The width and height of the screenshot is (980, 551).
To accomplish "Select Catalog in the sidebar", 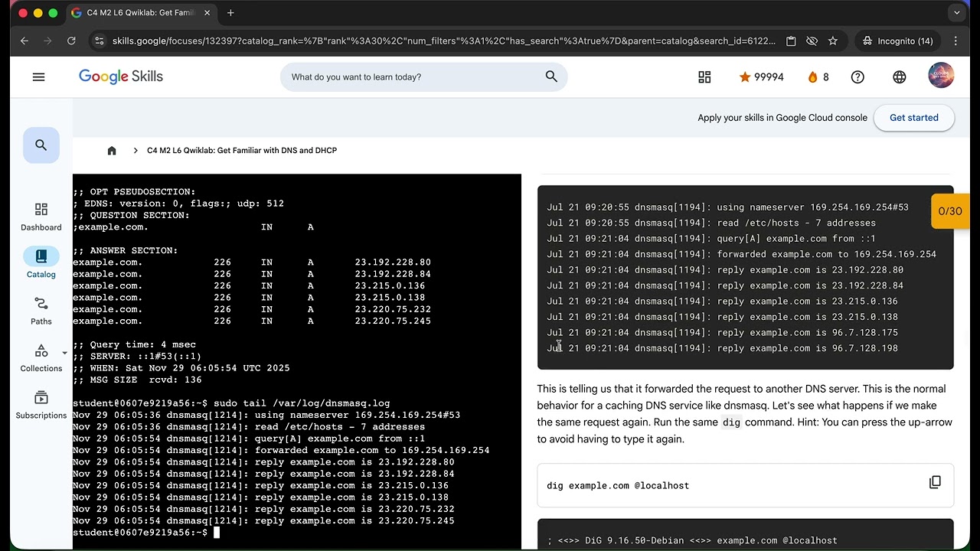I will click(x=41, y=263).
